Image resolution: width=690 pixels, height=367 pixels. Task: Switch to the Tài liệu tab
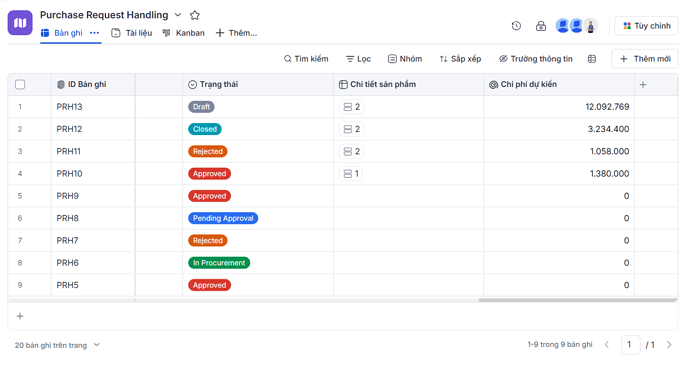[132, 33]
